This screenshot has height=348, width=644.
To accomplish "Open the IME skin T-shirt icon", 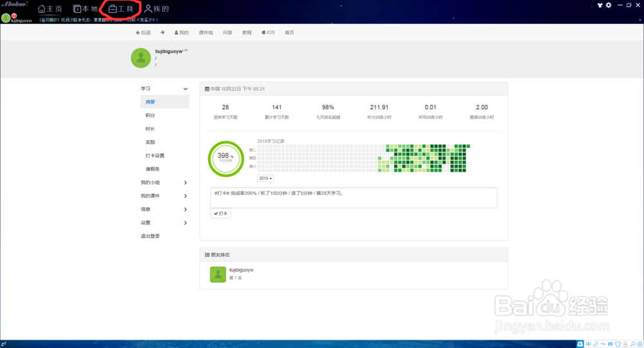I will (618, 344).
